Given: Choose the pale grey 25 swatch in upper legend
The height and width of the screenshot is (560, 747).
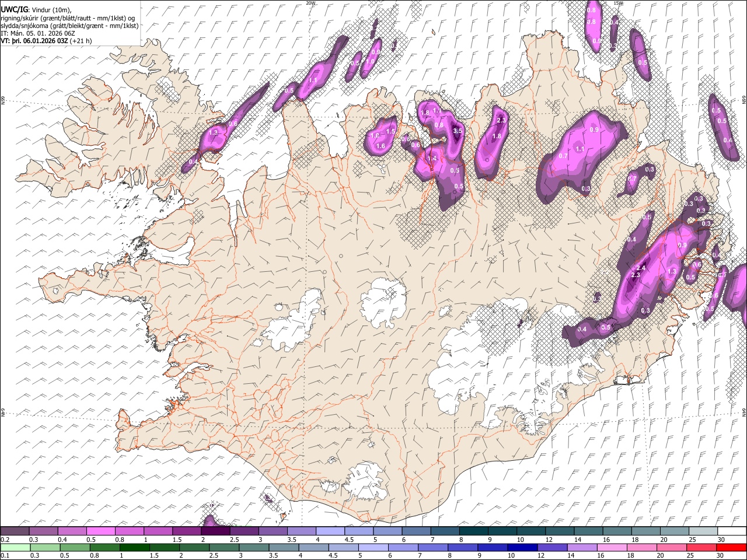Looking at the screenshot, I should point(703,531).
